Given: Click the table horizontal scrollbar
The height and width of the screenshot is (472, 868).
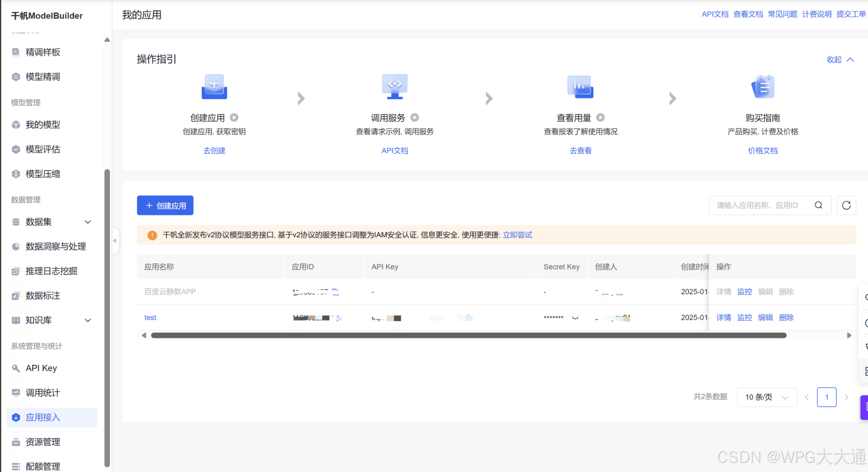Looking at the screenshot, I should pos(468,336).
